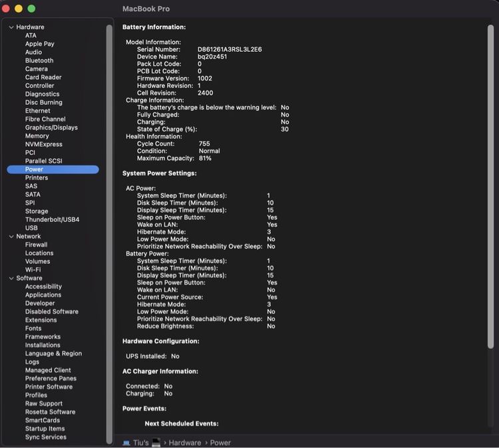Select Audio in the sidebar
The height and width of the screenshot is (448, 499).
tap(33, 52)
